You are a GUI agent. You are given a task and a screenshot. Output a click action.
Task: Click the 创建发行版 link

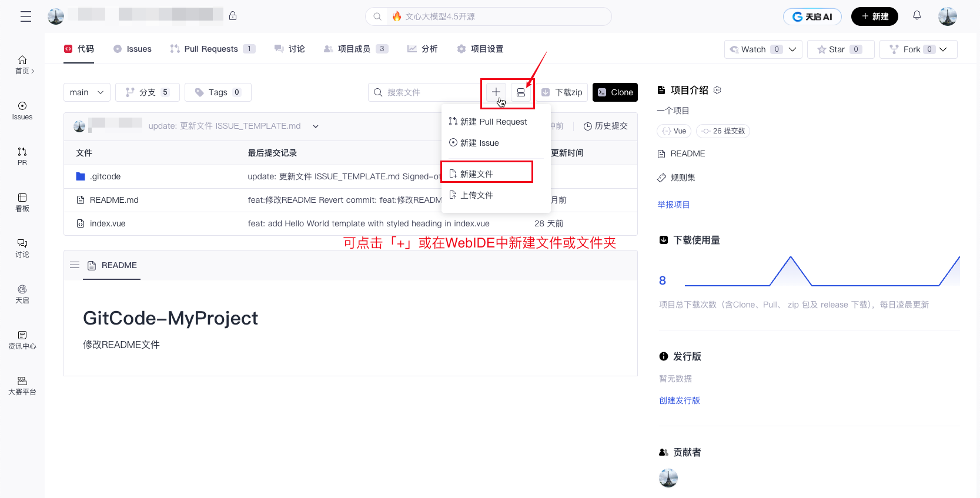pyautogui.click(x=679, y=400)
